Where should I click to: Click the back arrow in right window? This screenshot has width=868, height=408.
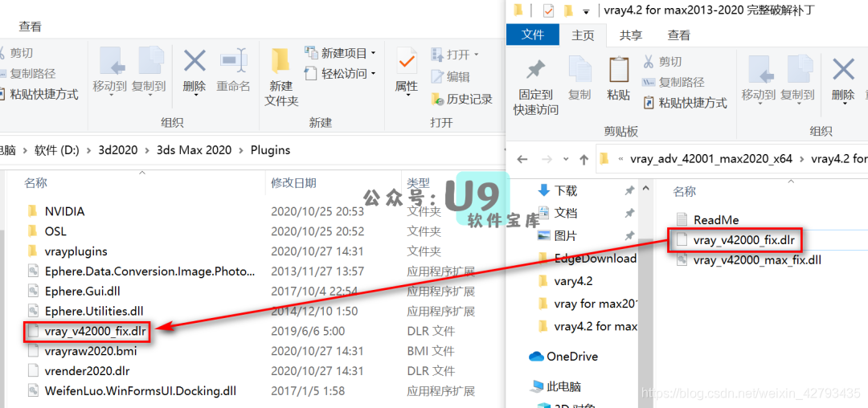(x=522, y=159)
